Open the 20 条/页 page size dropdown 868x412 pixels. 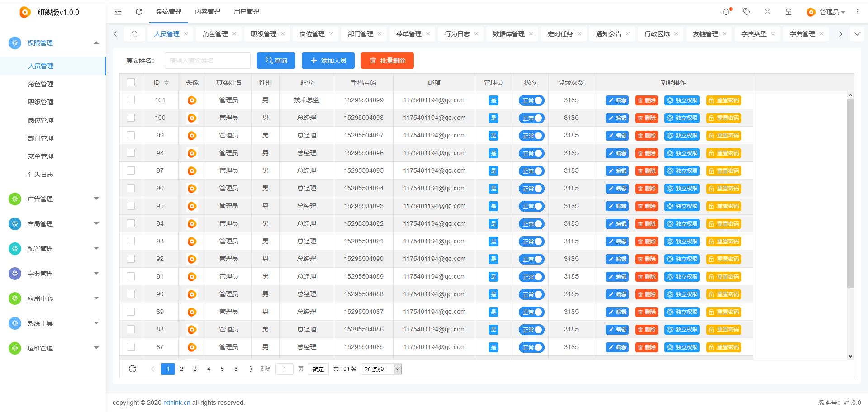coord(381,369)
